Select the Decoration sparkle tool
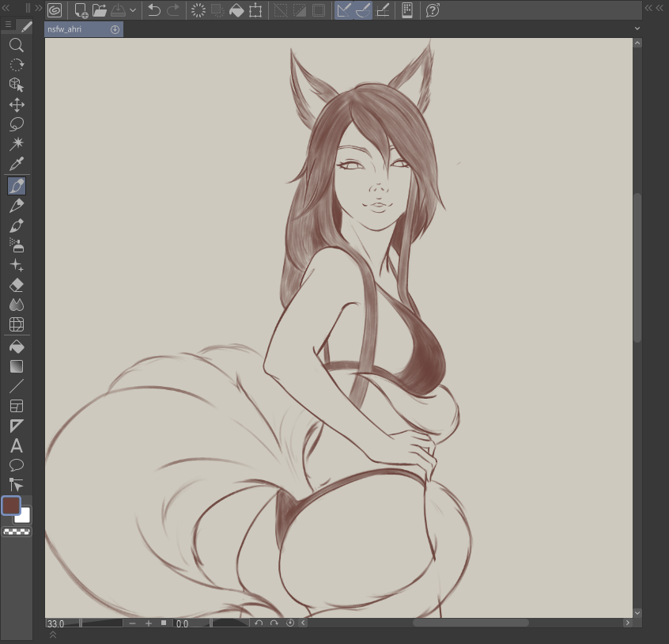 [17, 265]
